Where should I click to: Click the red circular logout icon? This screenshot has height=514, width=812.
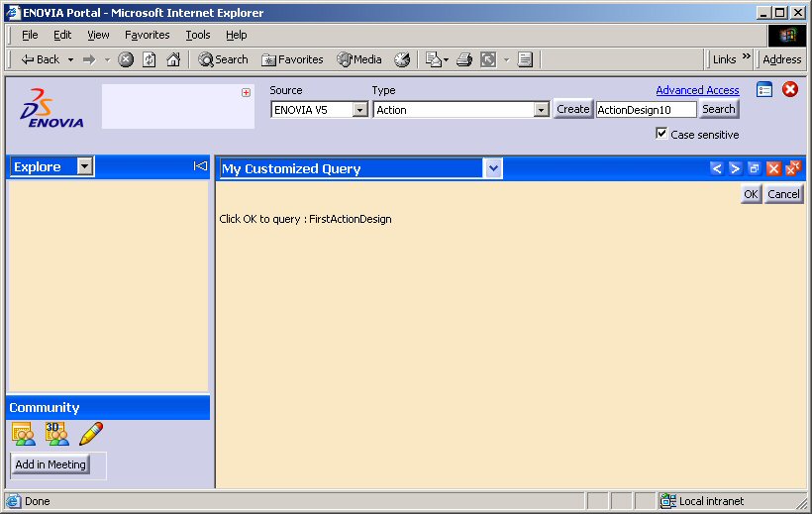(x=790, y=90)
